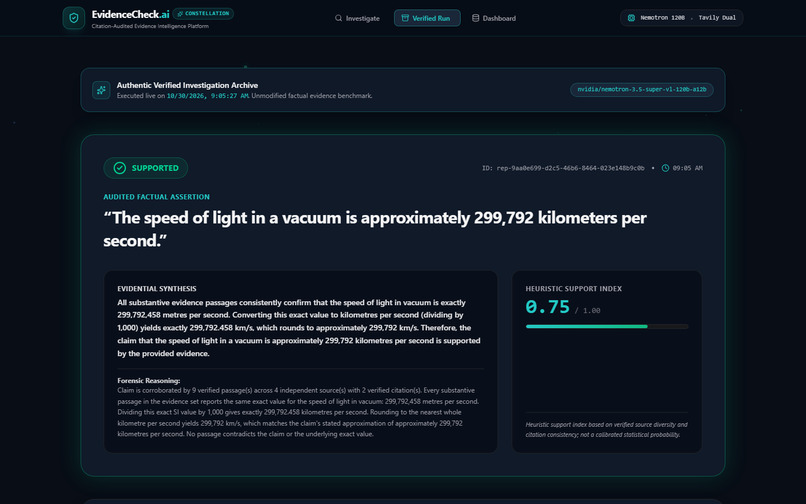
Task: Click the nvidia/nemotron-3.5-super model tag
Action: click(x=642, y=89)
